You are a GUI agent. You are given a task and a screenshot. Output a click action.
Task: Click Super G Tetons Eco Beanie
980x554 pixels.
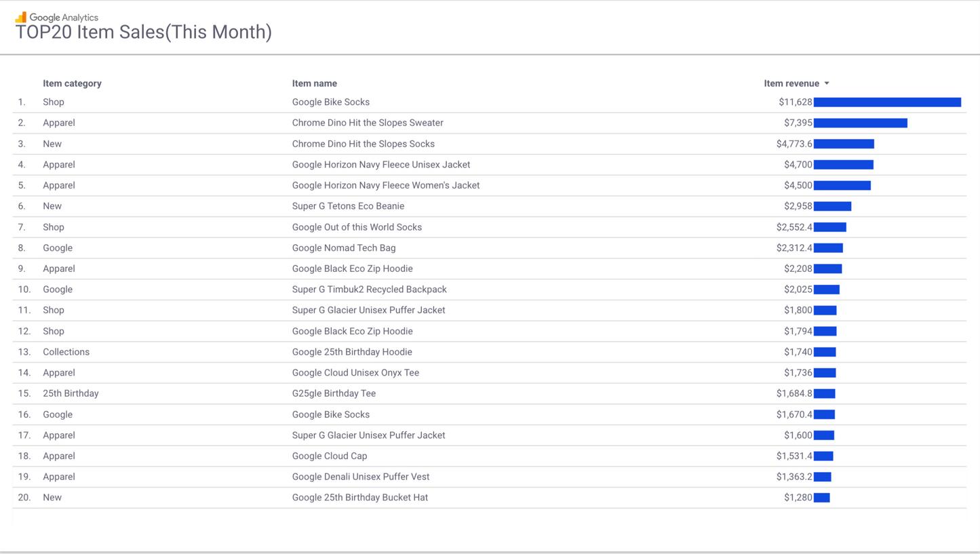[x=348, y=206]
